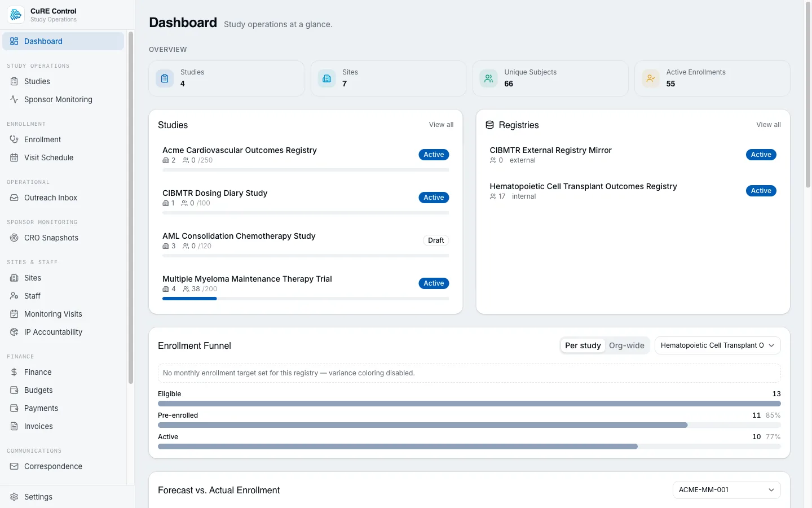The height and width of the screenshot is (508, 812).
Task: Click the Outreach Inbox tray icon
Action: [14, 198]
